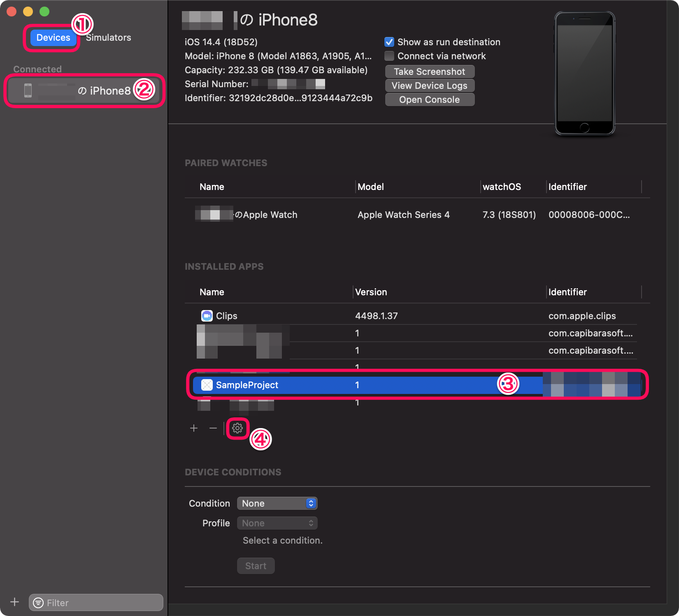
Task: Click the plus button at sidebar bottom
Action: 15,602
